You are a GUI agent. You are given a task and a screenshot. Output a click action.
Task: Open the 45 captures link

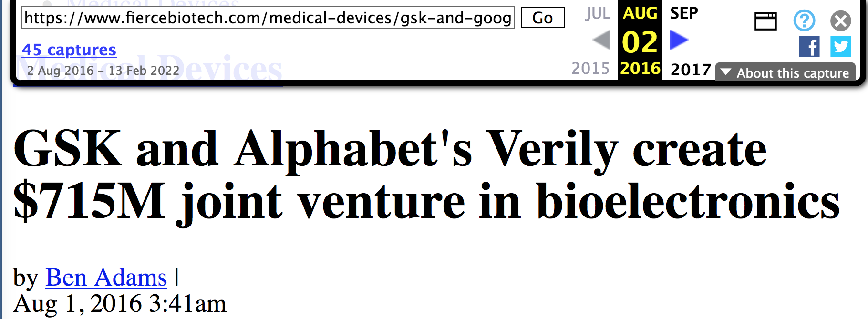pos(69,50)
